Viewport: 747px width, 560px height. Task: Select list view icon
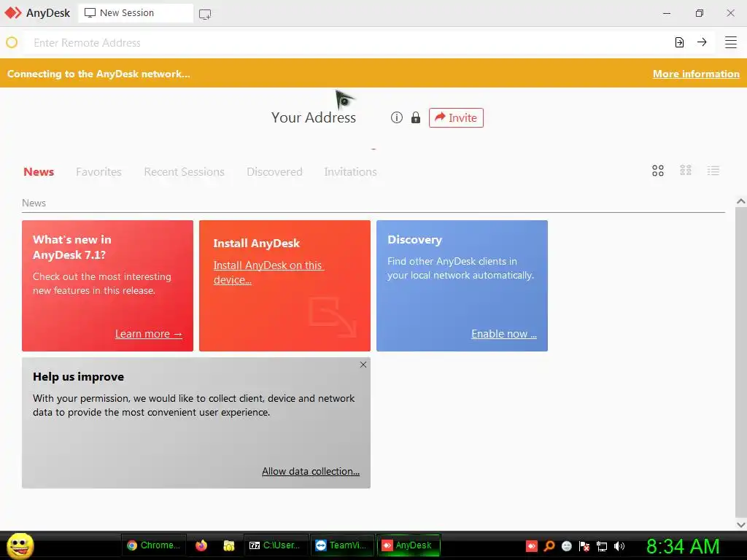[713, 171]
